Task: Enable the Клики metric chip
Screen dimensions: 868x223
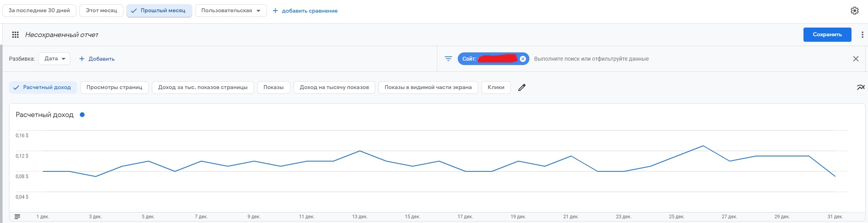Action: (496, 87)
